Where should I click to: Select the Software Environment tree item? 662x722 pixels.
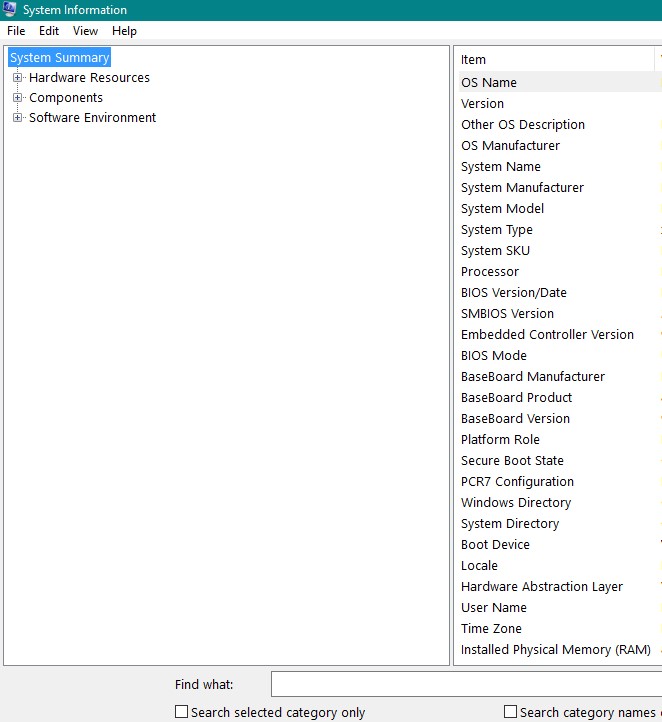[93, 117]
